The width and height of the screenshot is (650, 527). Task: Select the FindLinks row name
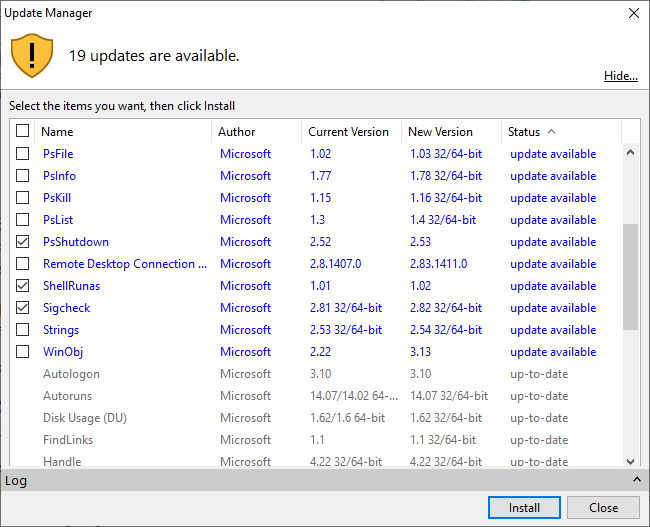point(68,440)
